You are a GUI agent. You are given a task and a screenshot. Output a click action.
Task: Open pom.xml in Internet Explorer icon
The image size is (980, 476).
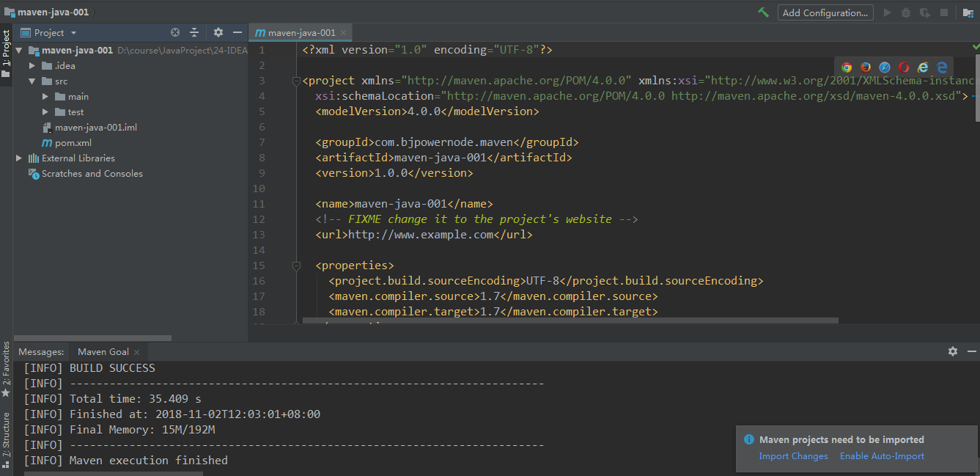tap(923, 67)
